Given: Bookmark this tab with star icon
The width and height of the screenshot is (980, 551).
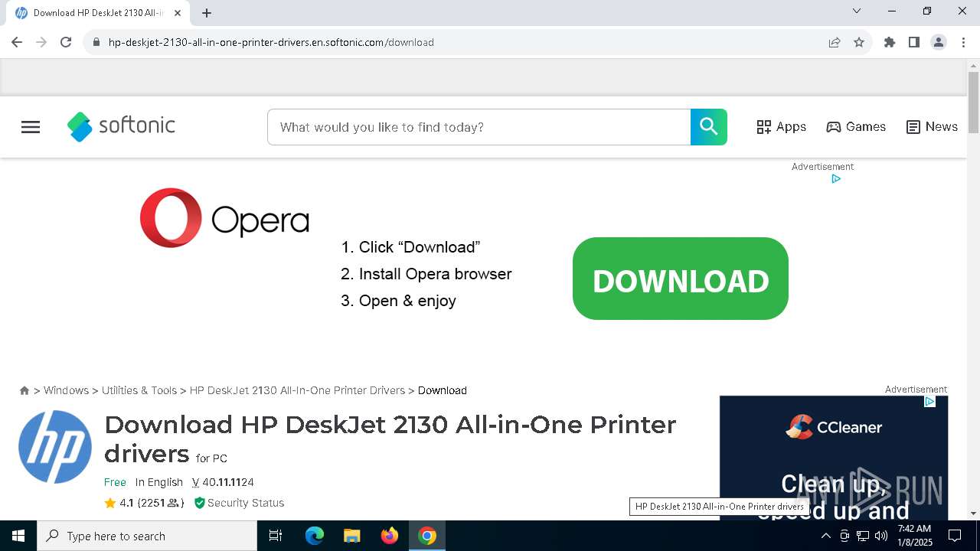Looking at the screenshot, I should (859, 42).
